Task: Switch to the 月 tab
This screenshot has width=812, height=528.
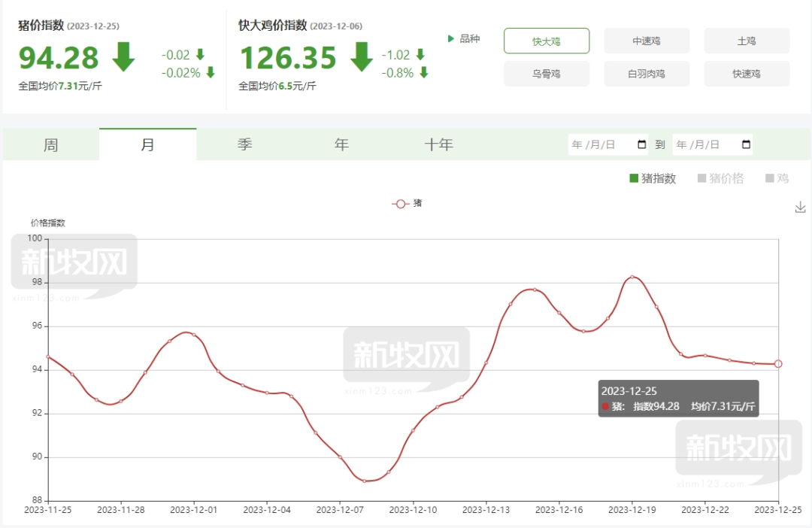Action: pyautogui.click(x=147, y=144)
